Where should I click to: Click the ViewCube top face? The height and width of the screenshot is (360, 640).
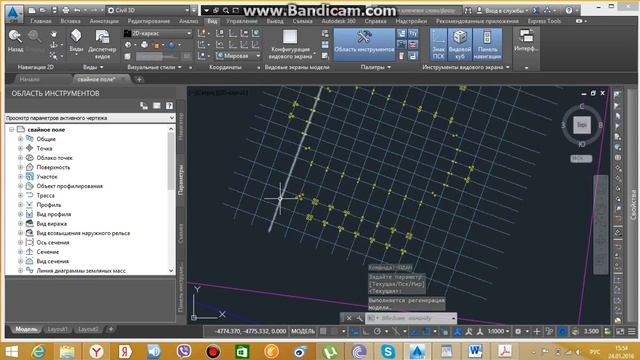click(x=582, y=125)
